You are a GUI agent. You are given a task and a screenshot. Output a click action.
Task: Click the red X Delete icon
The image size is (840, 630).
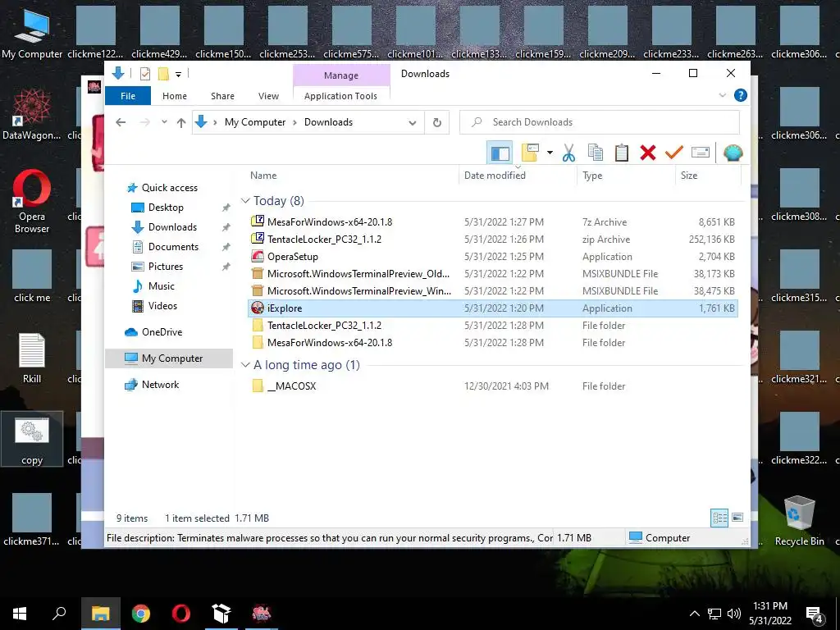648,153
